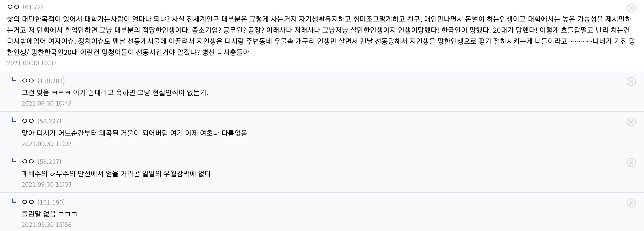Delete the 58.227 reply posted at 11:03
Viewport: 644px width, 231px height.
631,162
